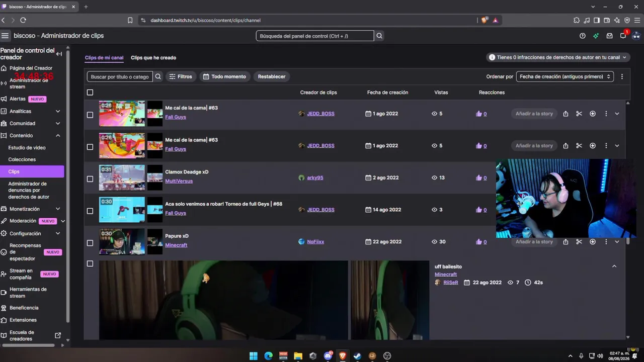Open the hamburger navigation menu
Viewport: 644px width, 362px height.
(5, 36)
